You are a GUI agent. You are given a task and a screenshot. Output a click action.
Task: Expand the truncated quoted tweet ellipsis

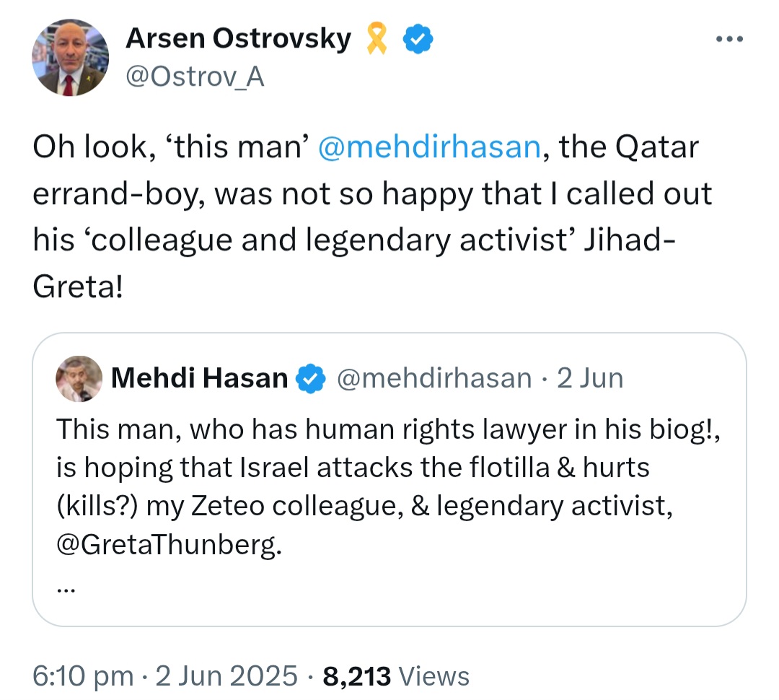pyautogui.click(x=66, y=590)
